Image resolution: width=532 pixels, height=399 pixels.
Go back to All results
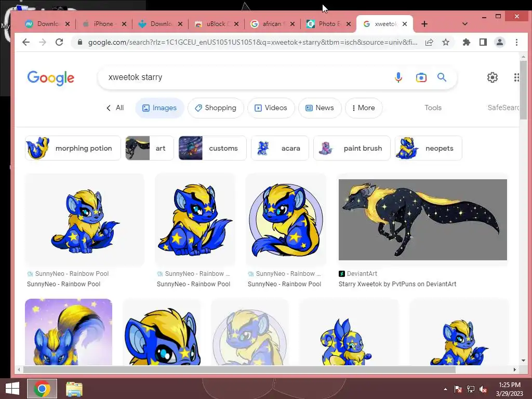115,108
